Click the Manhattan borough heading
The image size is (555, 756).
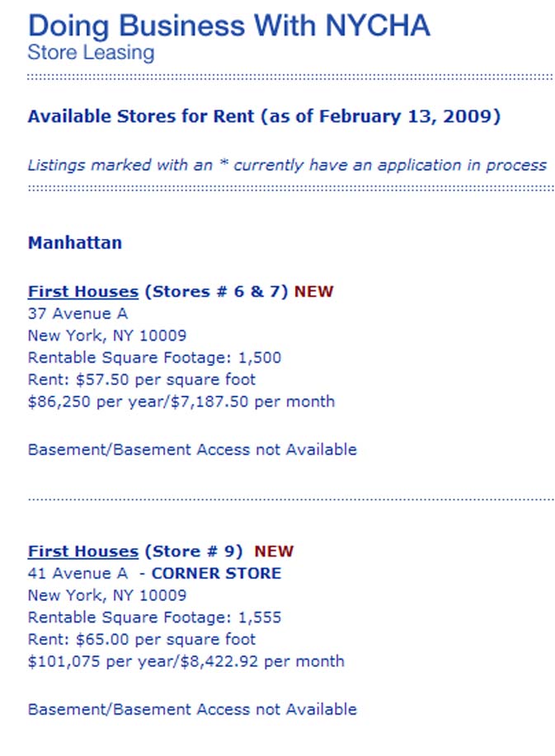click(x=75, y=243)
